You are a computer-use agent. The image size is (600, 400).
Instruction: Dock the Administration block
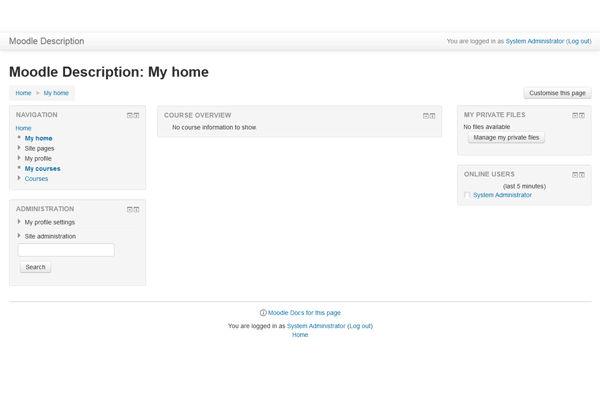point(136,209)
